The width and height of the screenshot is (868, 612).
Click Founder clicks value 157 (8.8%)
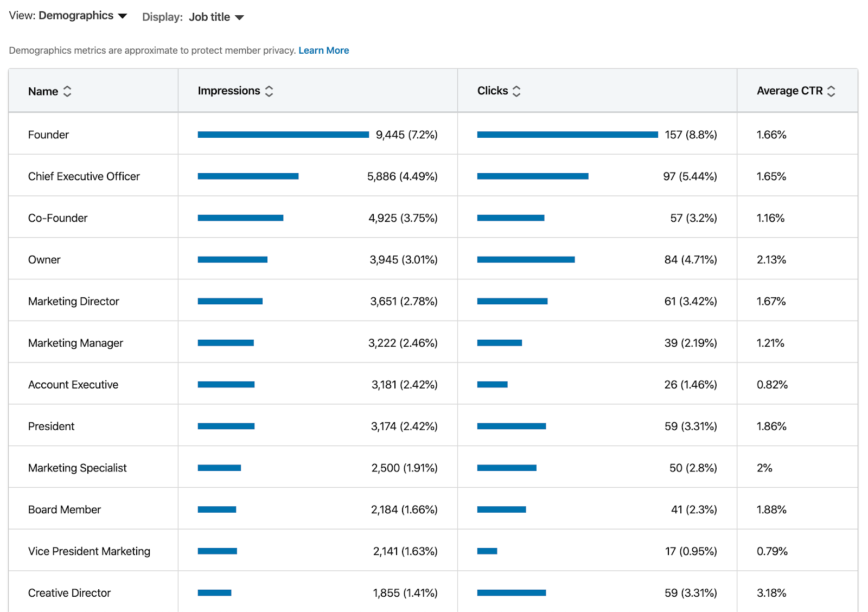coord(691,135)
